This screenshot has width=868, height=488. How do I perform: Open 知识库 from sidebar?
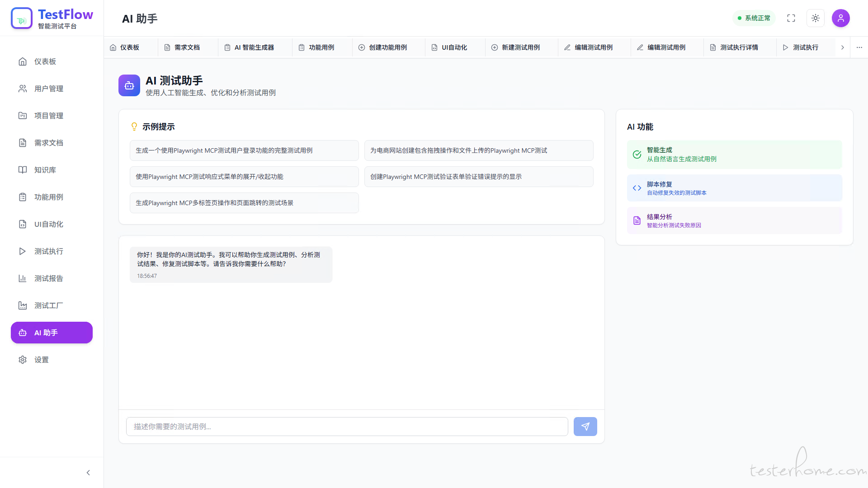(x=45, y=170)
